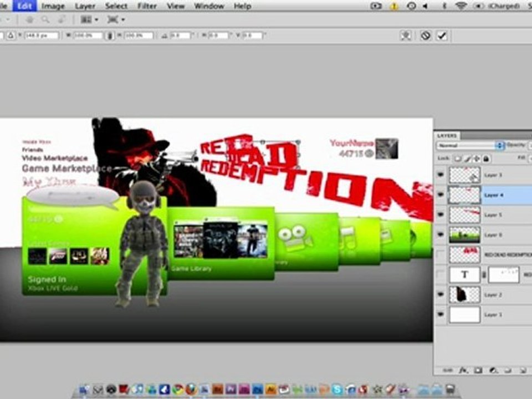
Task: Show the RED DEAD REDEMPTION raster layer
Action: coord(441,254)
